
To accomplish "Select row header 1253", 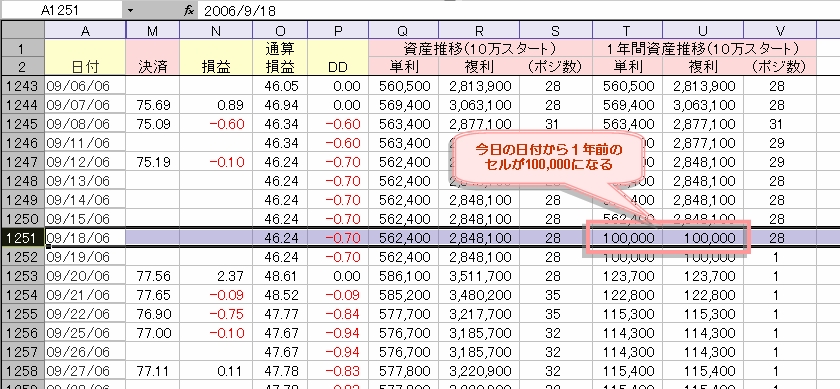I will click(22, 276).
